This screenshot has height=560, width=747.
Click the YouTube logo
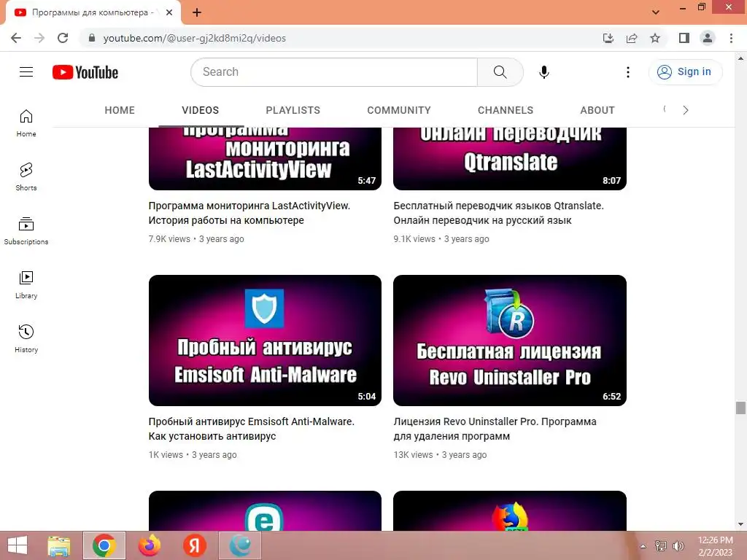pos(85,72)
